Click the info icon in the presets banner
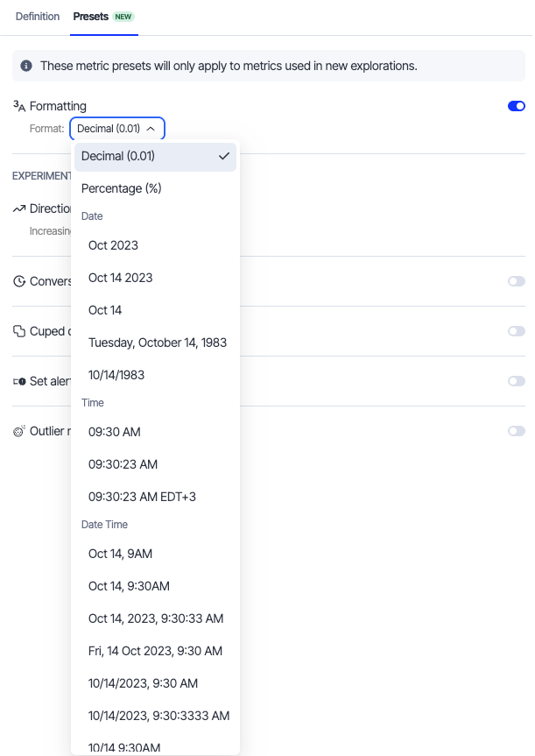Screen dimensions: 535x756 (26, 66)
